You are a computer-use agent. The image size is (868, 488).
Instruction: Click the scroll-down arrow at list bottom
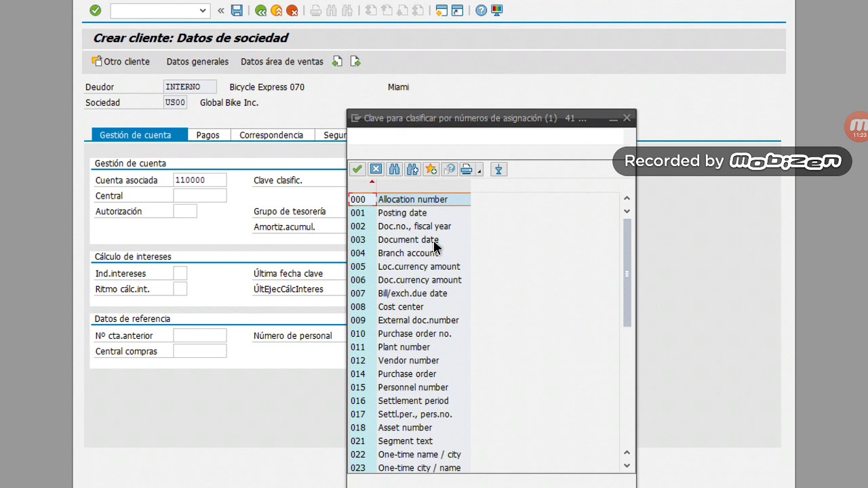tap(627, 466)
